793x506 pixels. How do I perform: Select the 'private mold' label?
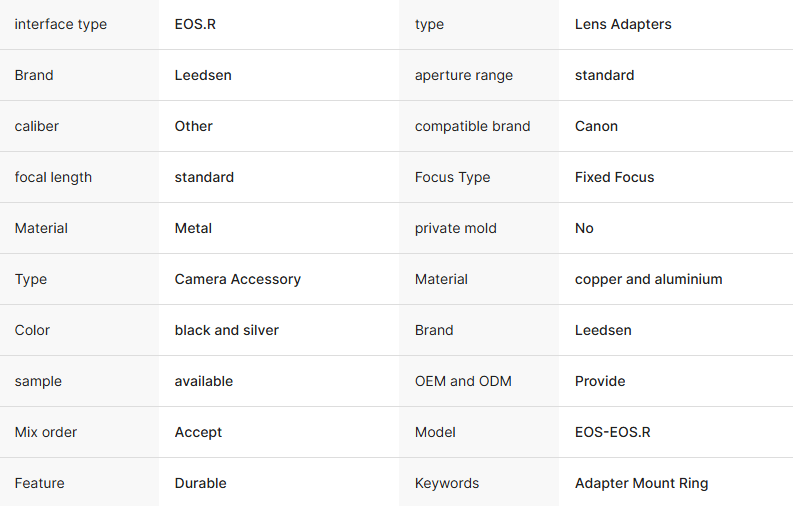click(456, 228)
